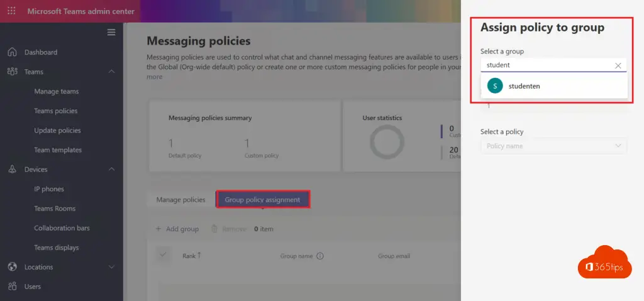Collapse the navigation hamburger menu
This screenshot has width=644, height=301.
[x=111, y=32]
